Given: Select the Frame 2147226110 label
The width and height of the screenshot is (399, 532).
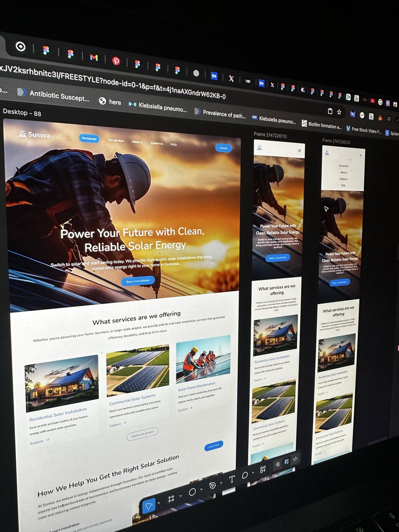Looking at the screenshot, I should [x=270, y=135].
